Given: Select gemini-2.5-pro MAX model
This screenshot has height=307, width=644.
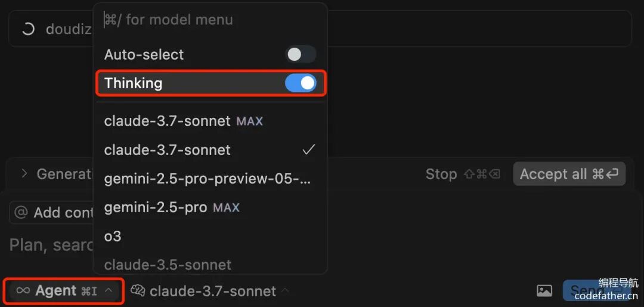Looking at the screenshot, I should pos(172,207).
